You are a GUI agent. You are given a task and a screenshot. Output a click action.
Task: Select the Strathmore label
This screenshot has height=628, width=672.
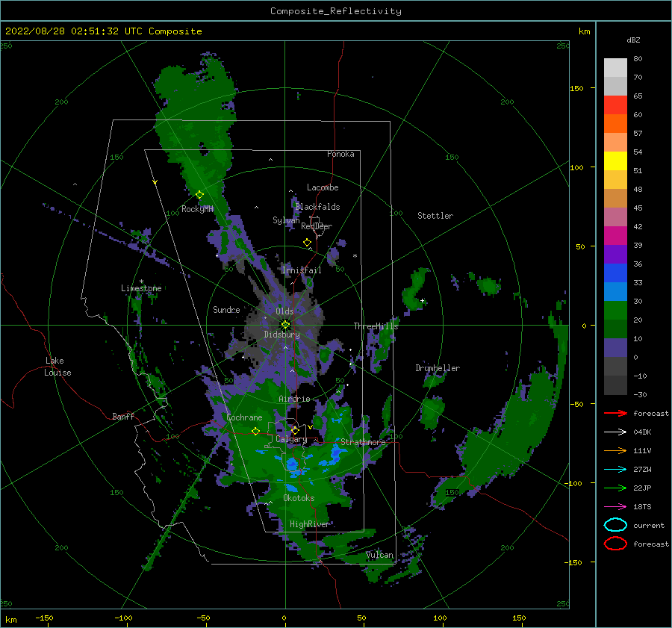(363, 442)
